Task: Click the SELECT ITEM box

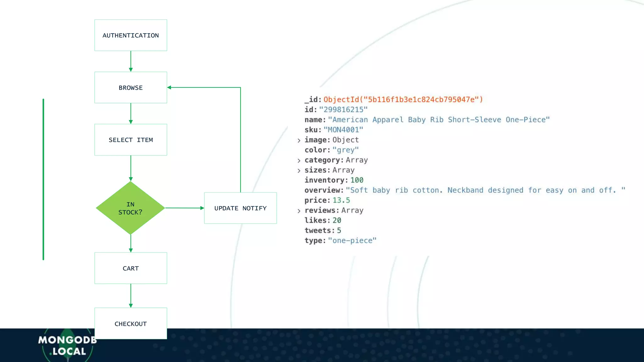Action: pyautogui.click(x=130, y=140)
